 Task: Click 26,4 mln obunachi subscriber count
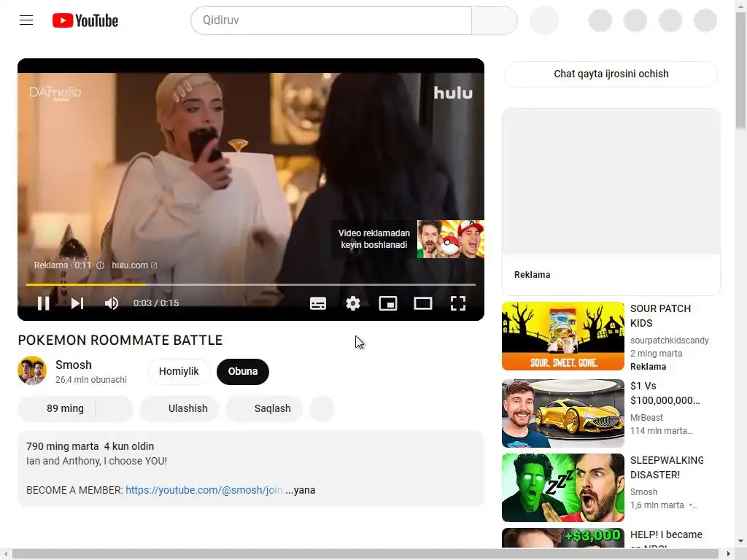click(x=91, y=379)
